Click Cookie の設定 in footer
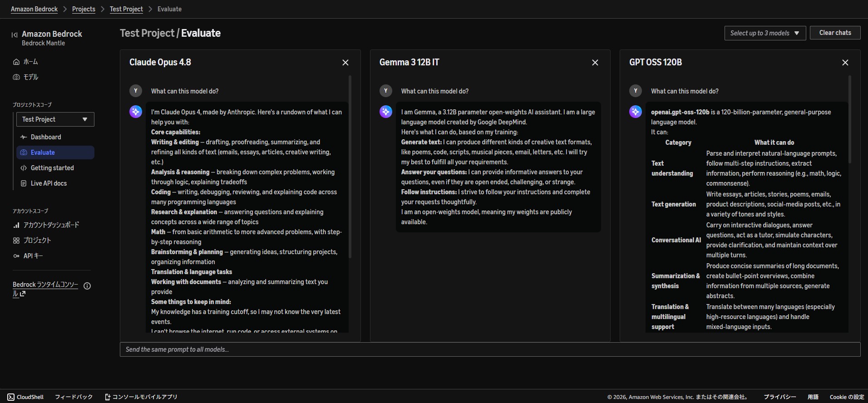868x403 pixels. [847, 397]
